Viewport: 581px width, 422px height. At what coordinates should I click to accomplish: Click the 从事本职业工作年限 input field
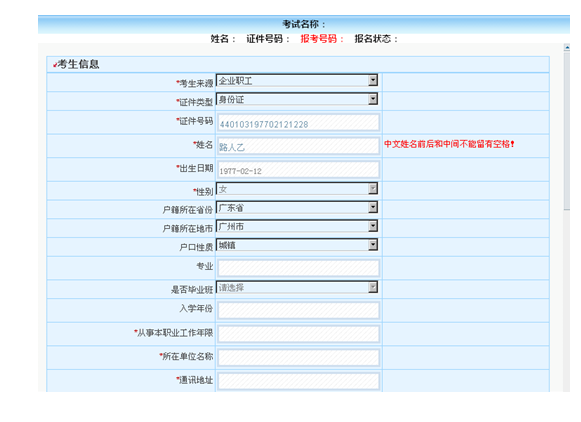tap(298, 334)
